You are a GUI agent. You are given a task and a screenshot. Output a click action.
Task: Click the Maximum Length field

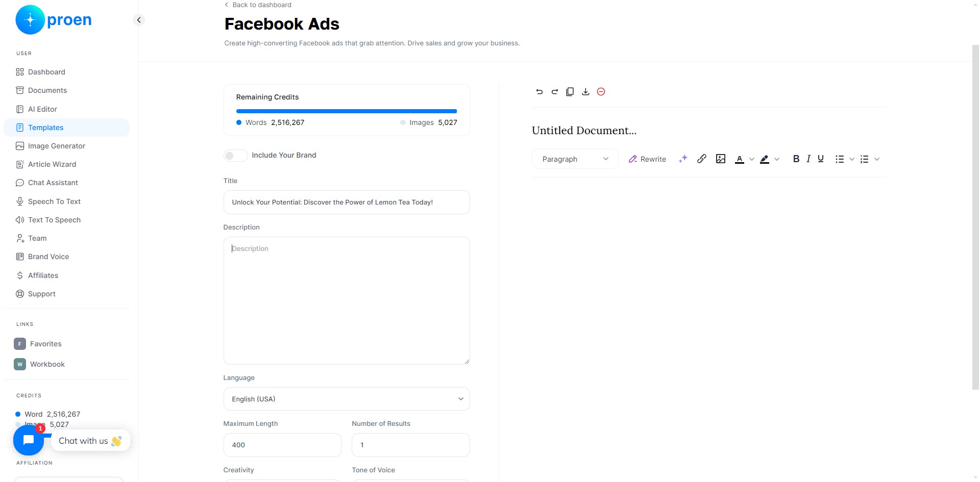pos(282,445)
